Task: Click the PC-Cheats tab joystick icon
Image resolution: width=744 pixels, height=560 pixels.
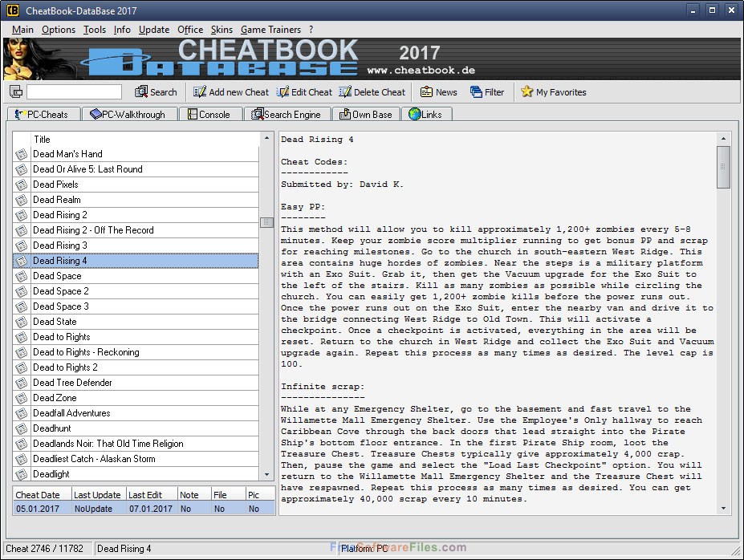Action: pyautogui.click(x=20, y=114)
